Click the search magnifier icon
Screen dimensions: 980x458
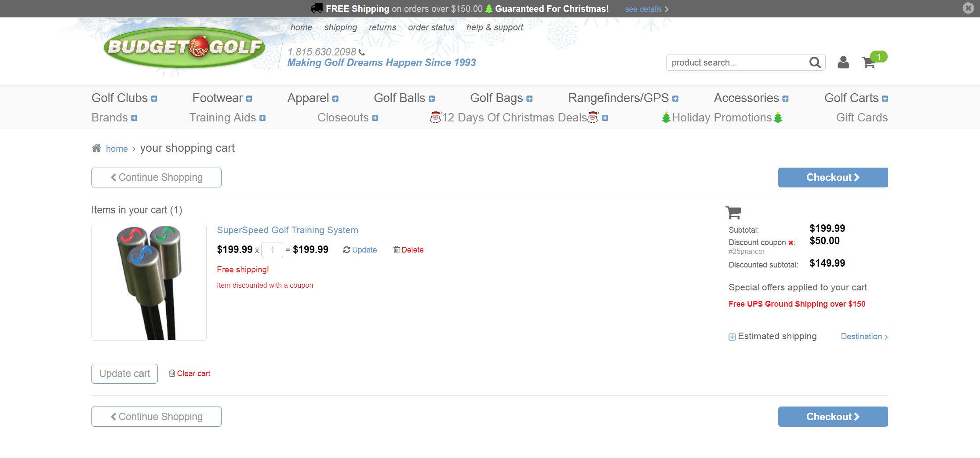click(815, 62)
